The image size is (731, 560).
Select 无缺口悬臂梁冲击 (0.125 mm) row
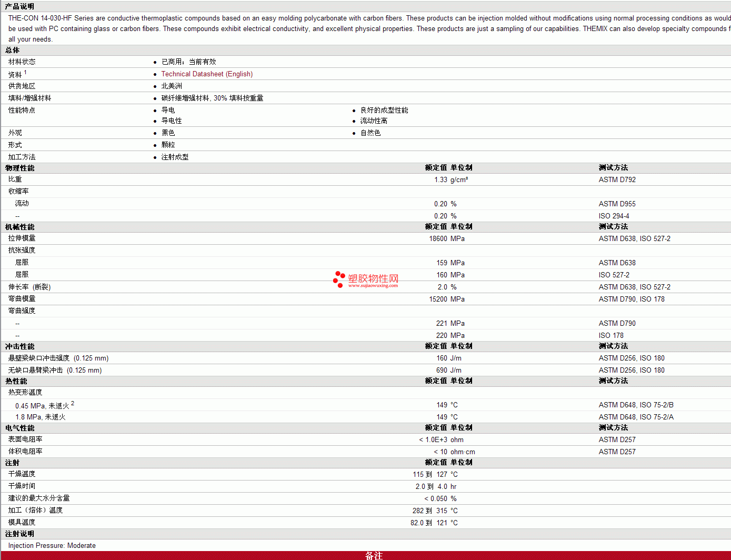[55, 371]
